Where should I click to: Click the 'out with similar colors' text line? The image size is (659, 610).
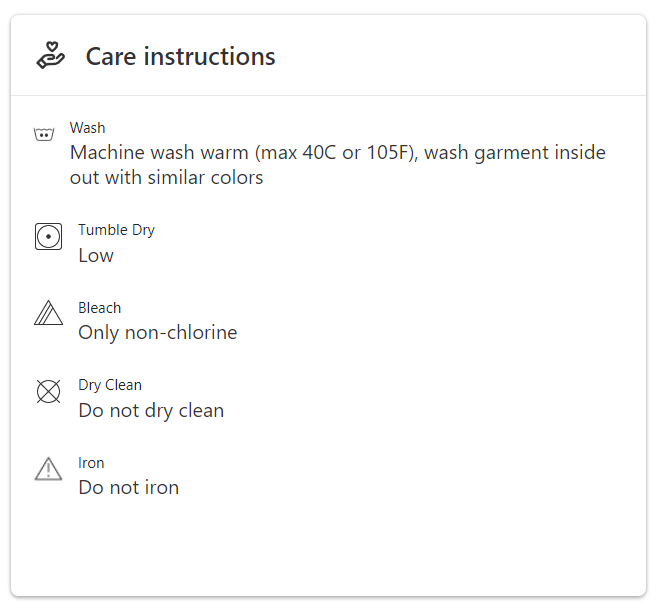tap(166, 178)
